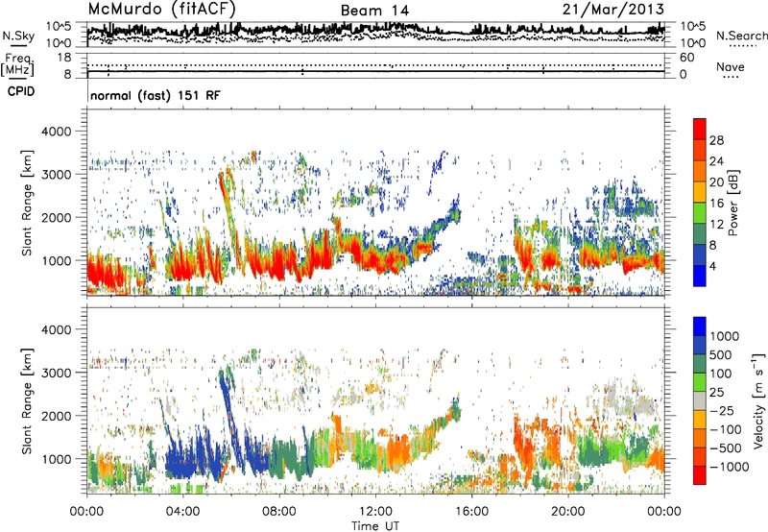This screenshot has height=532, width=768.
Task: Click the "Slant Range [km]" label of power panel
Action: (27, 203)
